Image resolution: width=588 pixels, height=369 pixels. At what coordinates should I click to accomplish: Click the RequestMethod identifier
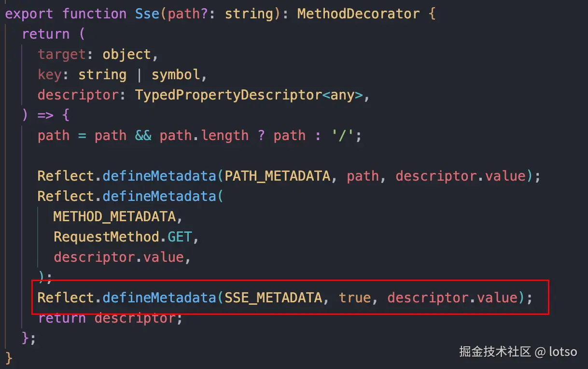pos(106,237)
